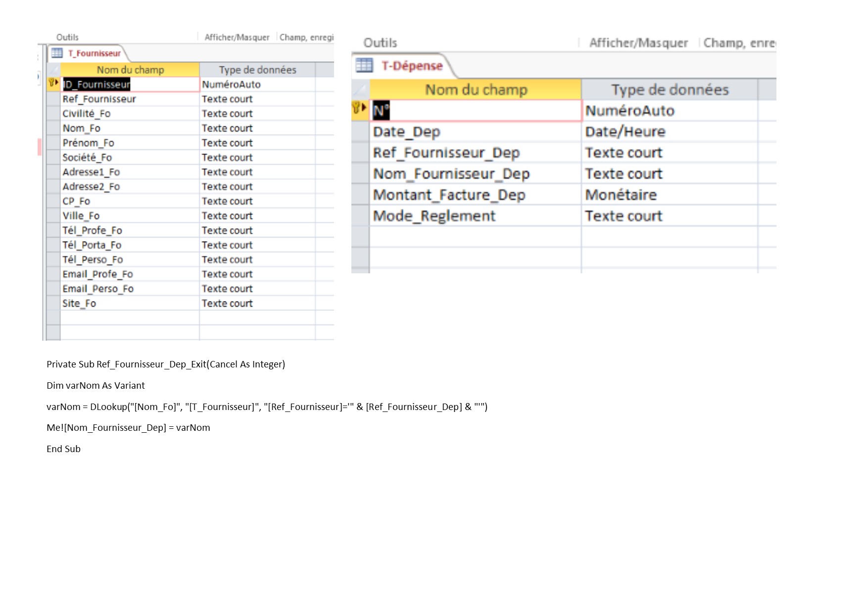Viewport: 868px width, 614px height.
Task: Select the Société_Fo field
Action: click(x=130, y=157)
